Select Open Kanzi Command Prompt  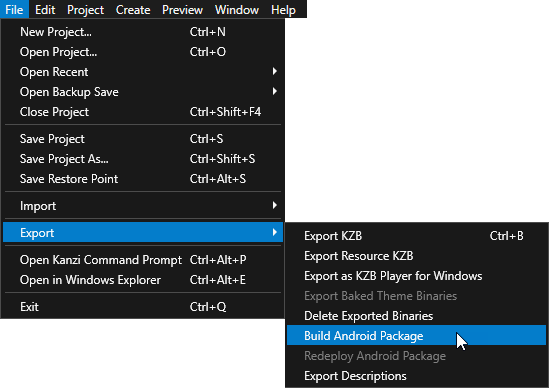point(143,260)
